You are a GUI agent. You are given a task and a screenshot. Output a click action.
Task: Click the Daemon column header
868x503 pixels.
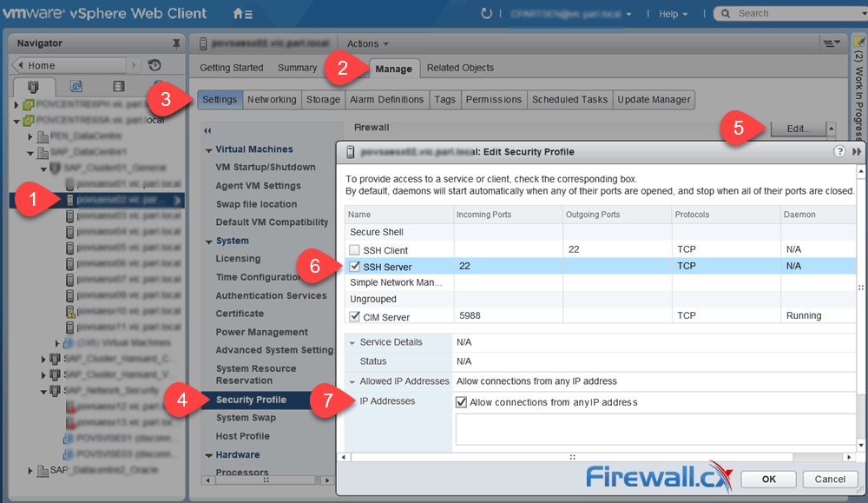click(819, 215)
